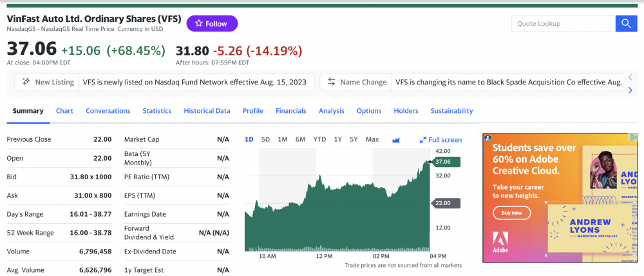
Task: Click the 22.00 previous close chart marker
Action: (446, 203)
